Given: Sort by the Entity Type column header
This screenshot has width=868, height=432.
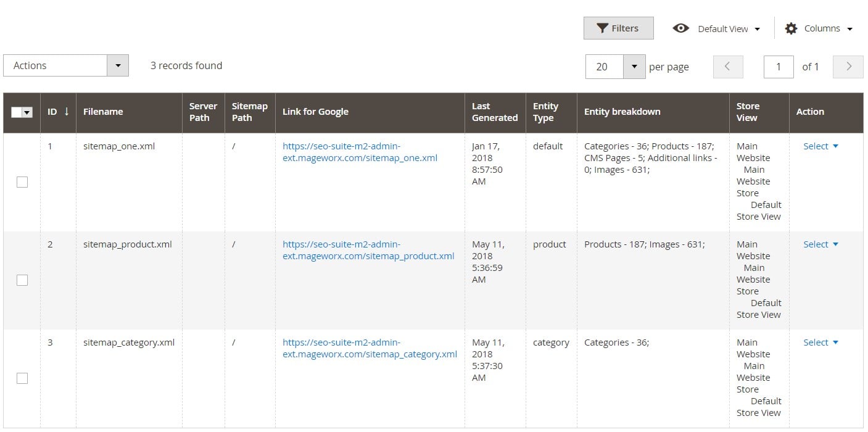Looking at the screenshot, I should (x=551, y=112).
